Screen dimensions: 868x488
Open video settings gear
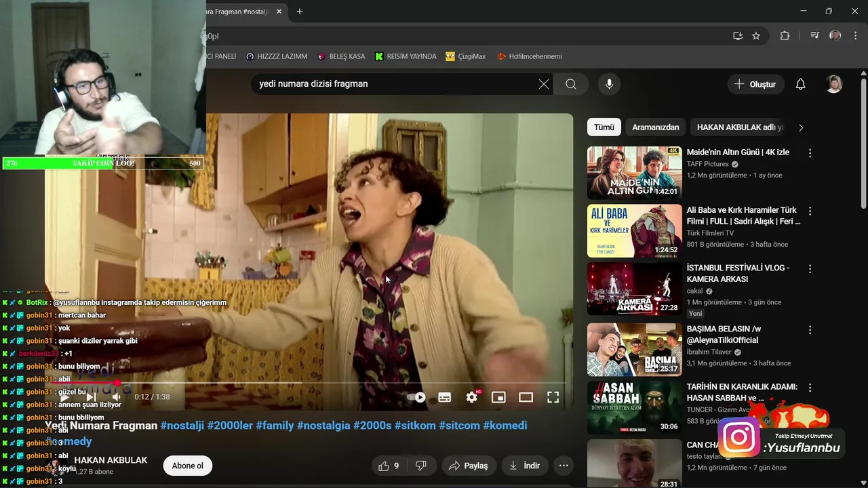(472, 397)
